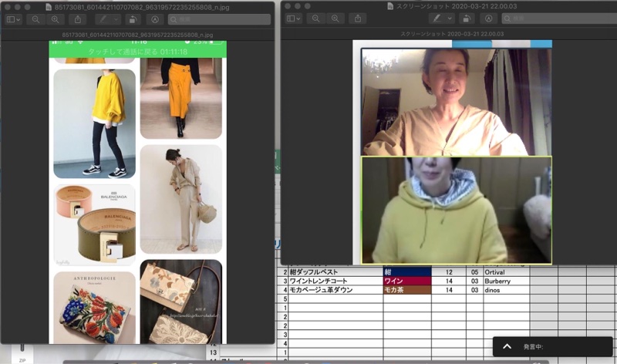617x364 pixels.
Task: Open the ZIP file on the desktop
Action: [22, 353]
